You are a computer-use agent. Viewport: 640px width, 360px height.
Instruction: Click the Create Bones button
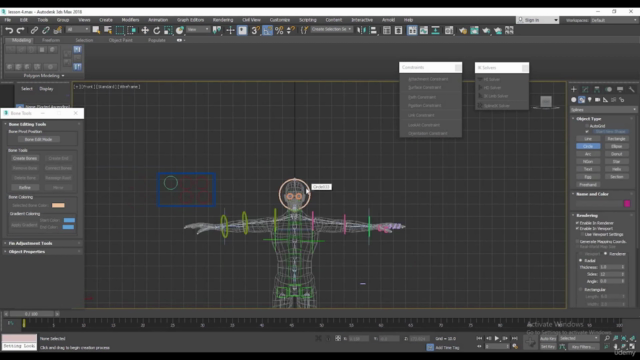pos(25,158)
